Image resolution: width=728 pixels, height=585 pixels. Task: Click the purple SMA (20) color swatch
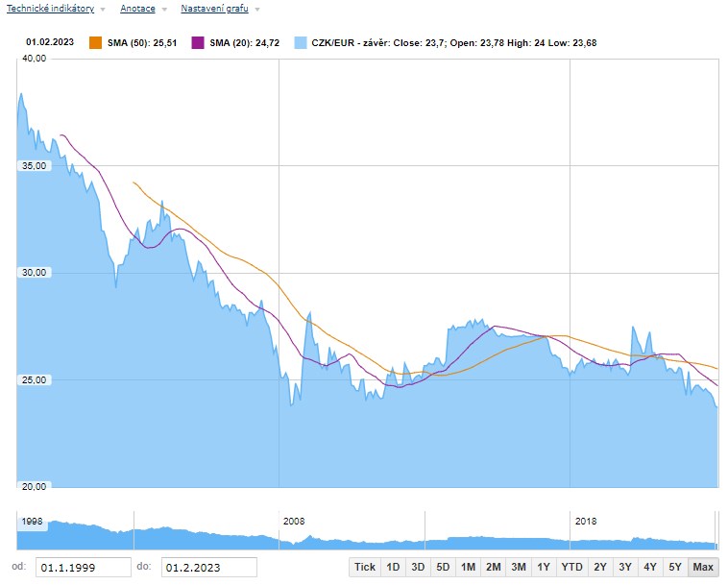(198, 42)
